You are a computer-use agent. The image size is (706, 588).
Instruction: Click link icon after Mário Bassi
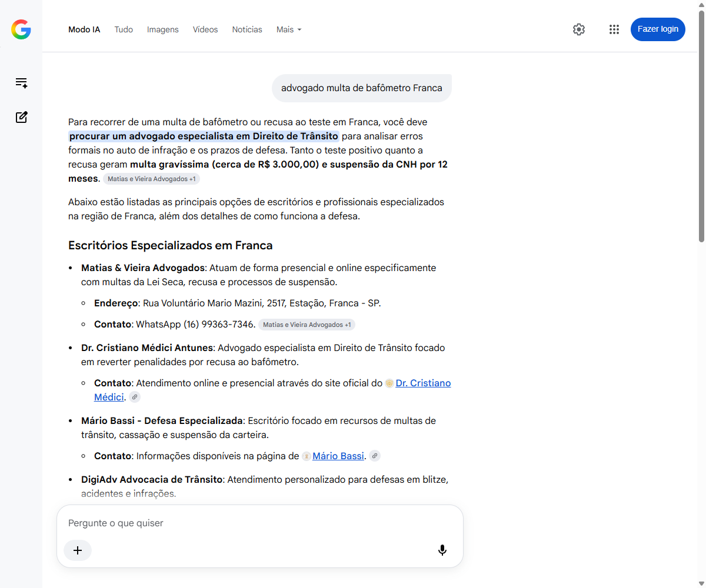point(375,456)
